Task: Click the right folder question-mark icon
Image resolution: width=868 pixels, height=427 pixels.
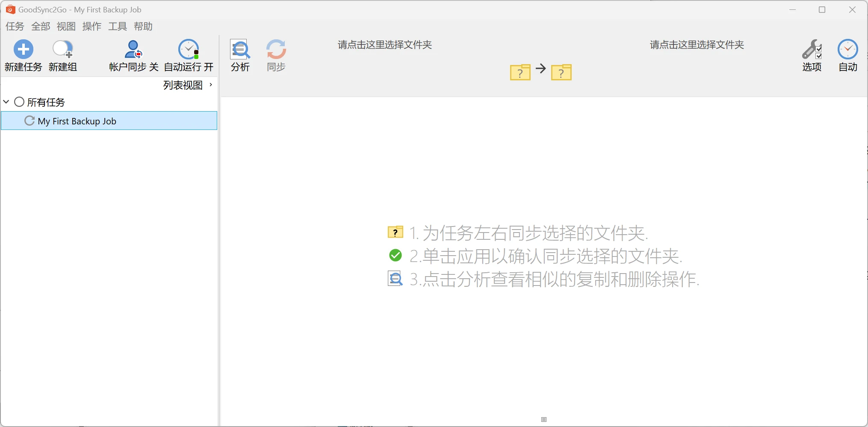Action: tap(561, 72)
